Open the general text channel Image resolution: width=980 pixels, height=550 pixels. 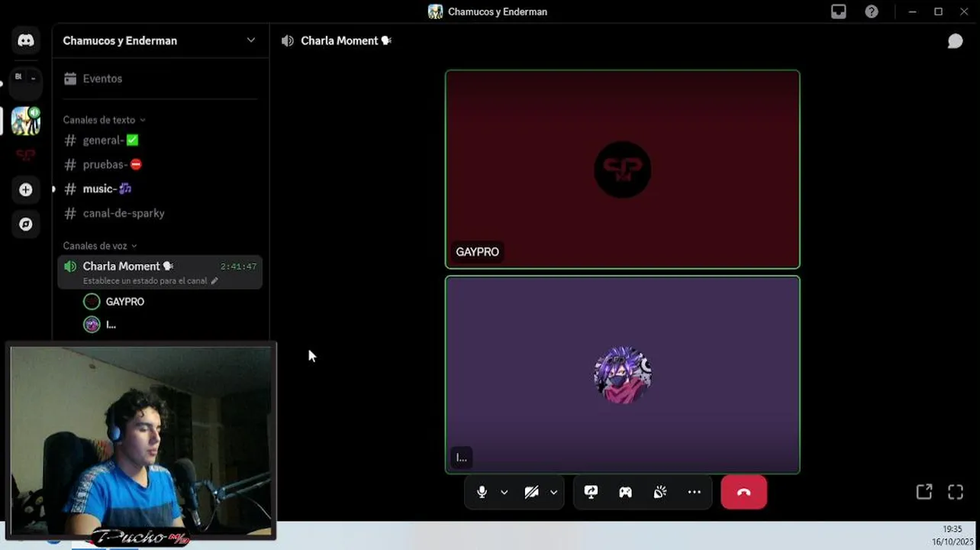[160, 141]
